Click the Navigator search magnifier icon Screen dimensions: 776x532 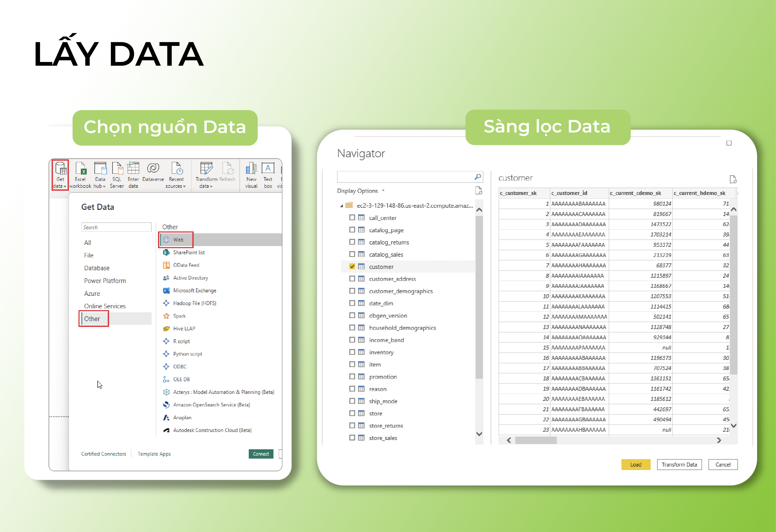pos(478,177)
